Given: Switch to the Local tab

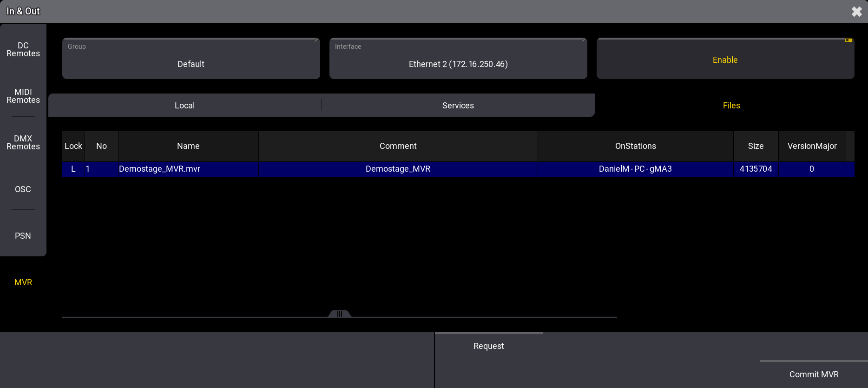Looking at the screenshot, I should pos(184,106).
